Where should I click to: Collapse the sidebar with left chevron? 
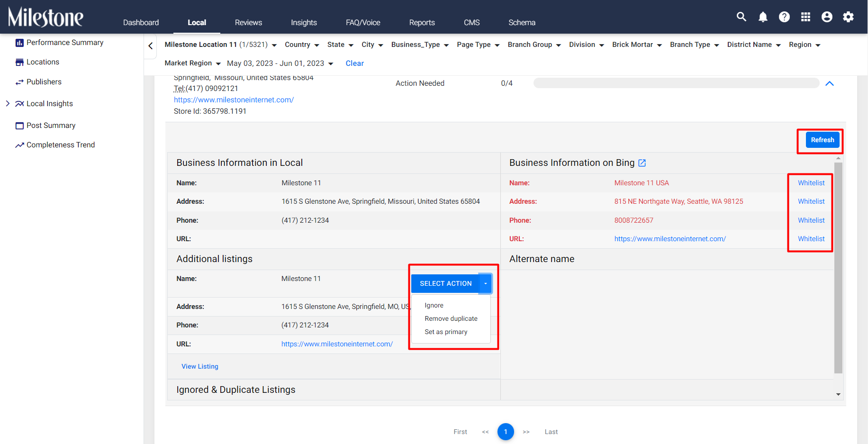coord(150,46)
